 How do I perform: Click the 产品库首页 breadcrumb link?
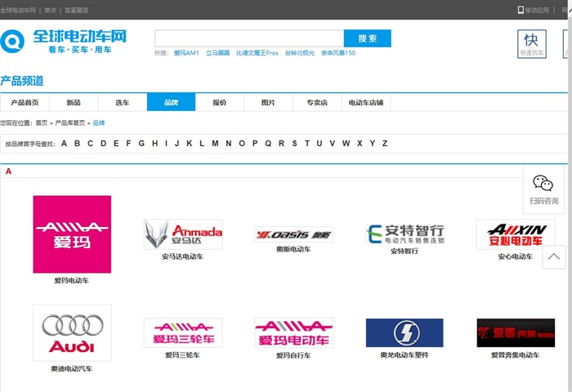coord(70,122)
